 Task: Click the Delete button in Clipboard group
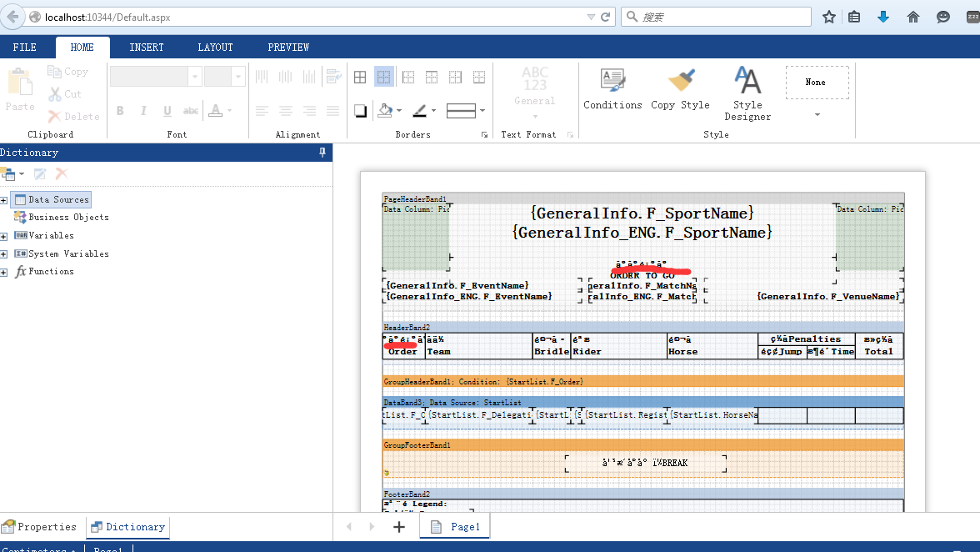point(73,116)
